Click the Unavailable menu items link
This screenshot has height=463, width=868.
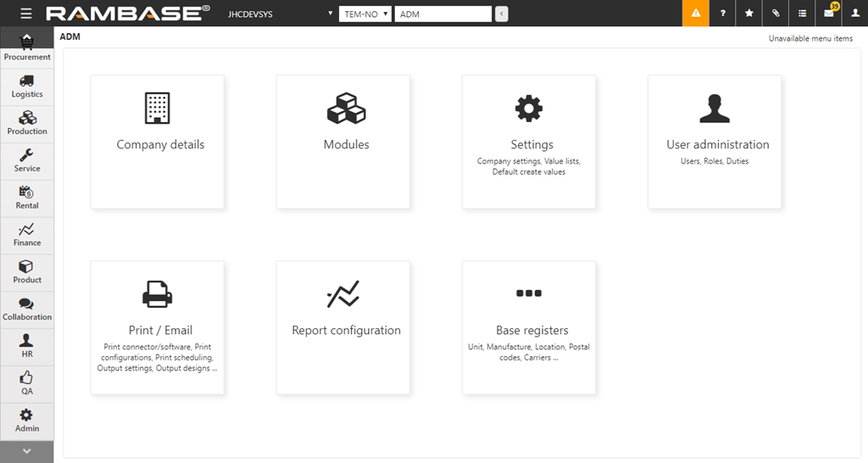coord(810,38)
